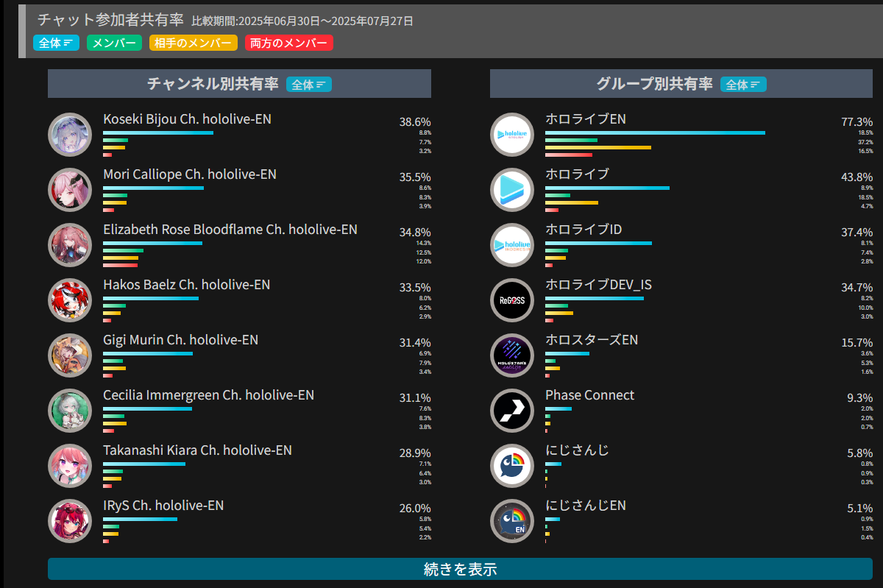Open Gigi Murin channel avatar
The image size is (883, 588).
pyautogui.click(x=69, y=355)
